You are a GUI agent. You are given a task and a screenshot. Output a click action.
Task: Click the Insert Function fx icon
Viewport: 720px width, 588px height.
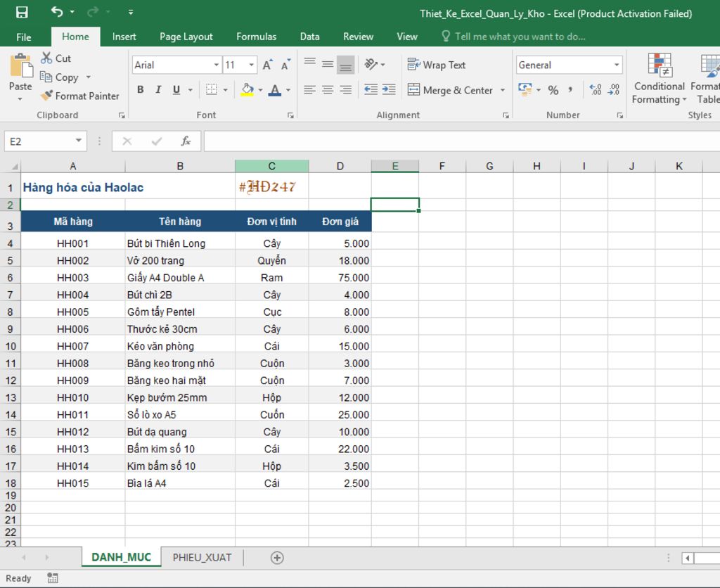(x=186, y=141)
